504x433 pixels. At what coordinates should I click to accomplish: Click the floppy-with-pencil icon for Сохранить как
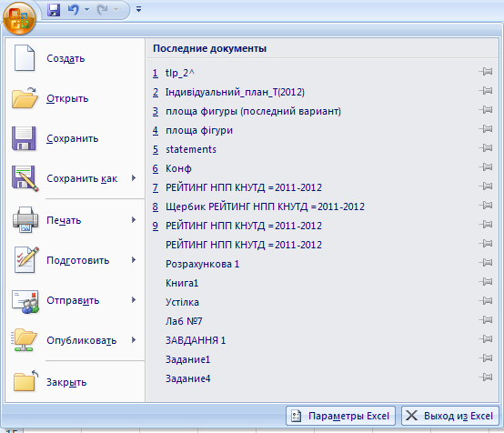25,178
